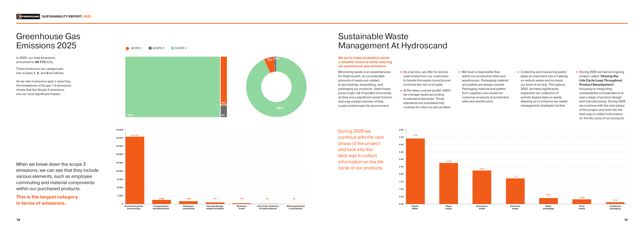Screen dimensions: 644x228
Task: Click the 'Hazardous waste' bar valued 2.24
Action: click(x=482, y=187)
